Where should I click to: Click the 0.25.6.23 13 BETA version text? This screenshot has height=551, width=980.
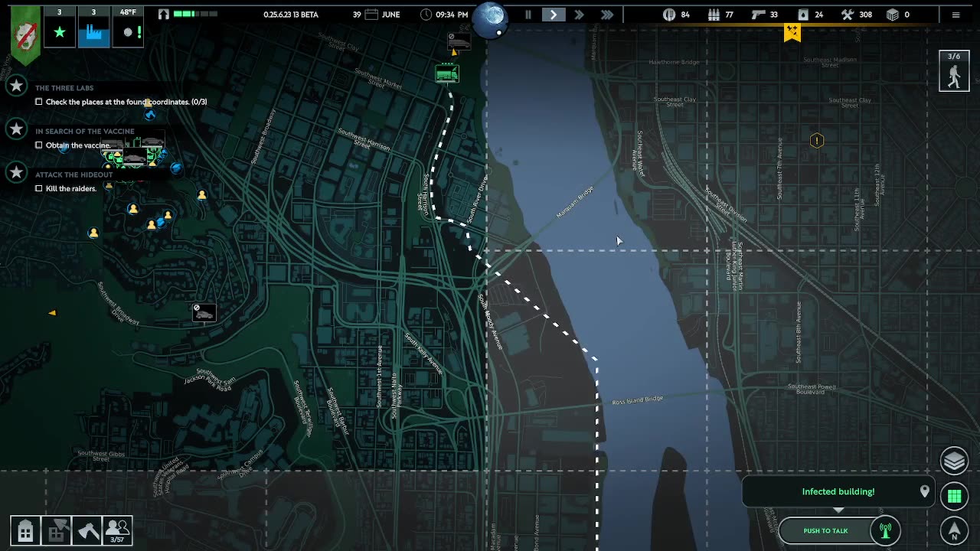(x=291, y=15)
